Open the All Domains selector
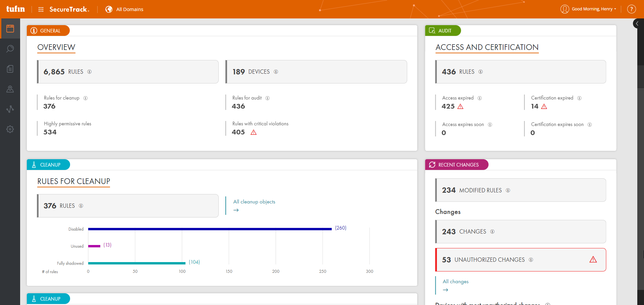 click(x=124, y=9)
